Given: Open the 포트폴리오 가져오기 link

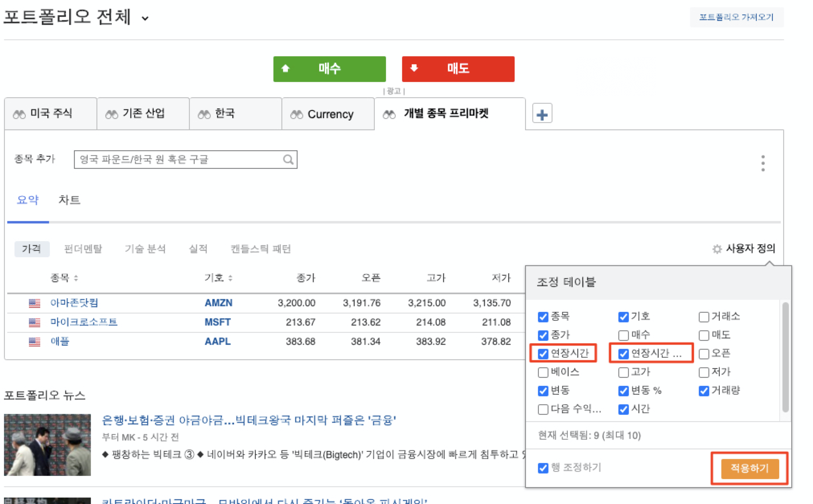Looking at the screenshot, I should 736,17.
